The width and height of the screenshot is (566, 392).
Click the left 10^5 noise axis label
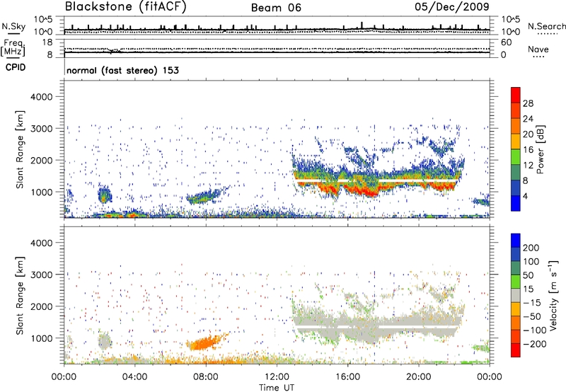coord(43,20)
